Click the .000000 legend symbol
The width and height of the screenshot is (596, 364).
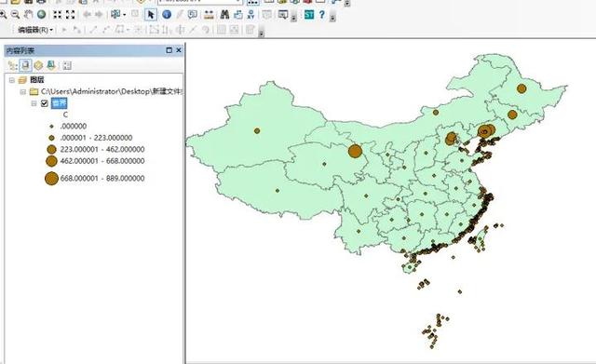(x=52, y=127)
